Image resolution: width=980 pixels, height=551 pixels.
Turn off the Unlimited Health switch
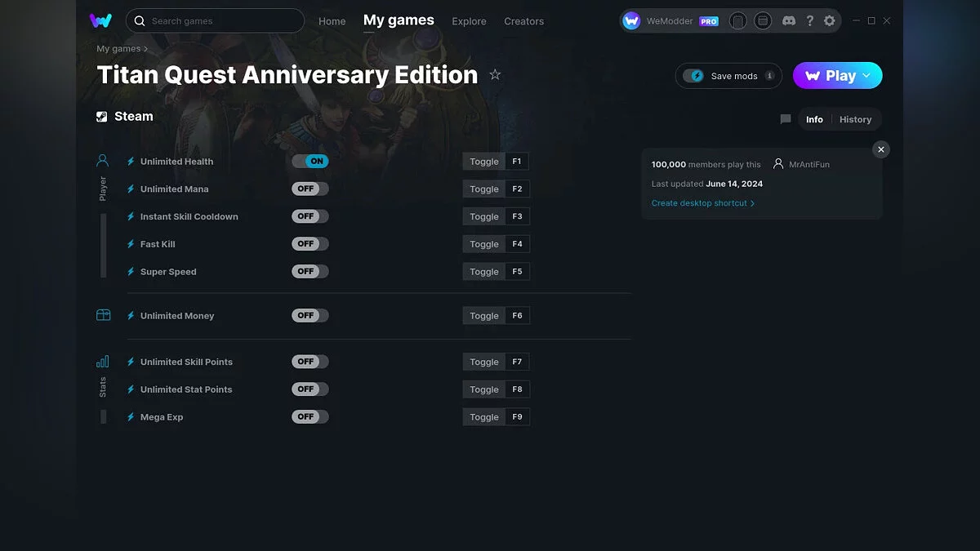310,161
